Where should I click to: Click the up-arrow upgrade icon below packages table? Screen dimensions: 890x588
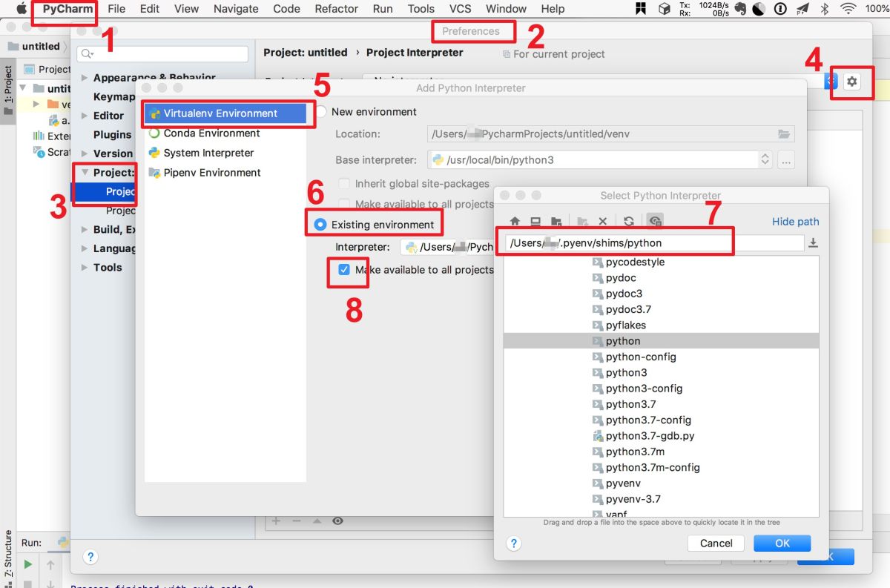pyautogui.click(x=317, y=521)
